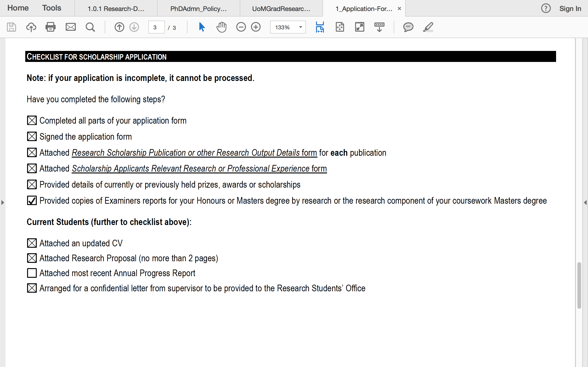This screenshot has height=367, width=588.
Task: Click the zoom out minus icon
Action: point(241,27)
